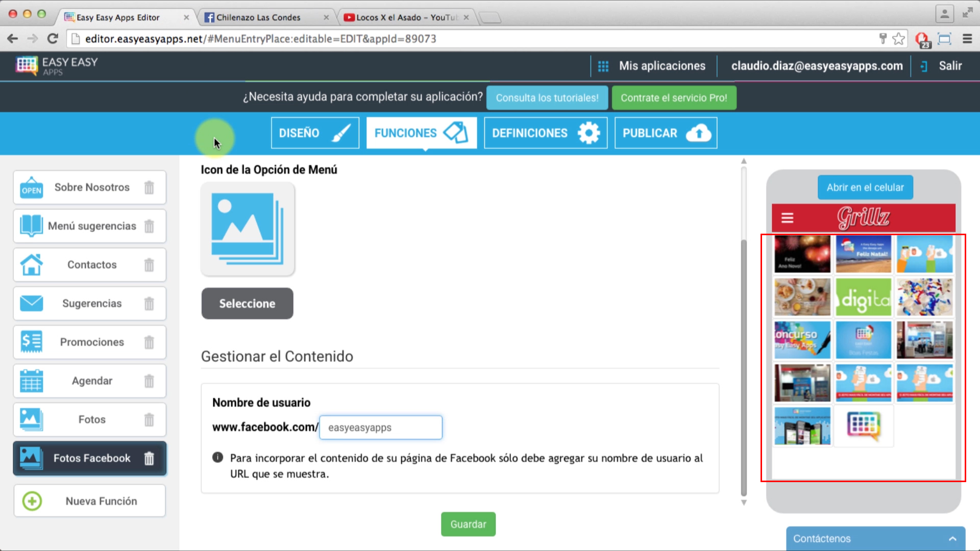Click the Promociones dollar-sign icon

[31, 342]
